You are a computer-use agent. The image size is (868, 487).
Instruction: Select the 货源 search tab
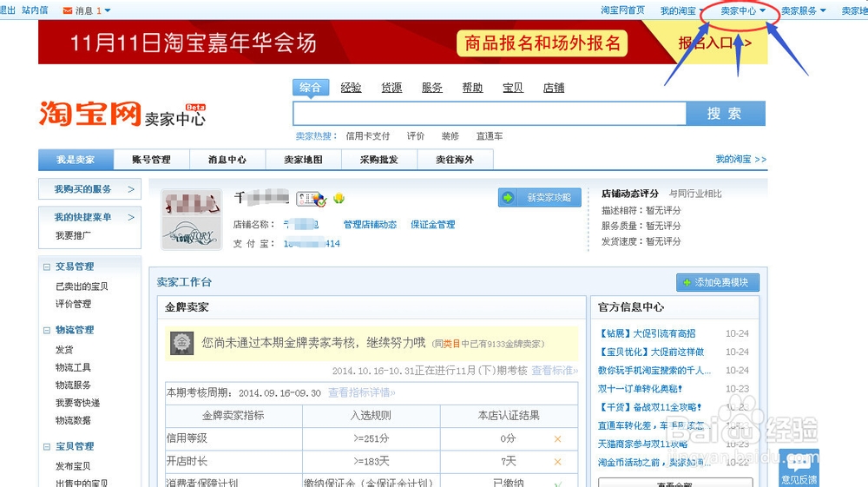[x=391, y=88]
